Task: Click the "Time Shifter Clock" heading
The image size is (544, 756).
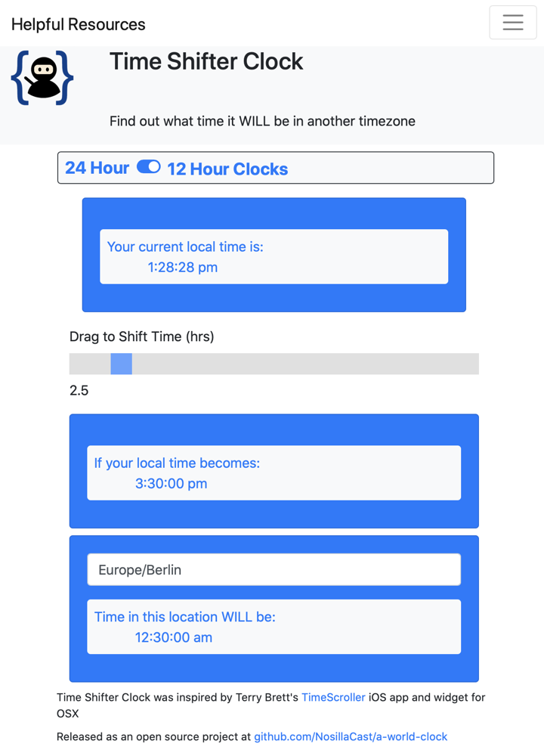Action: (206, 61)
